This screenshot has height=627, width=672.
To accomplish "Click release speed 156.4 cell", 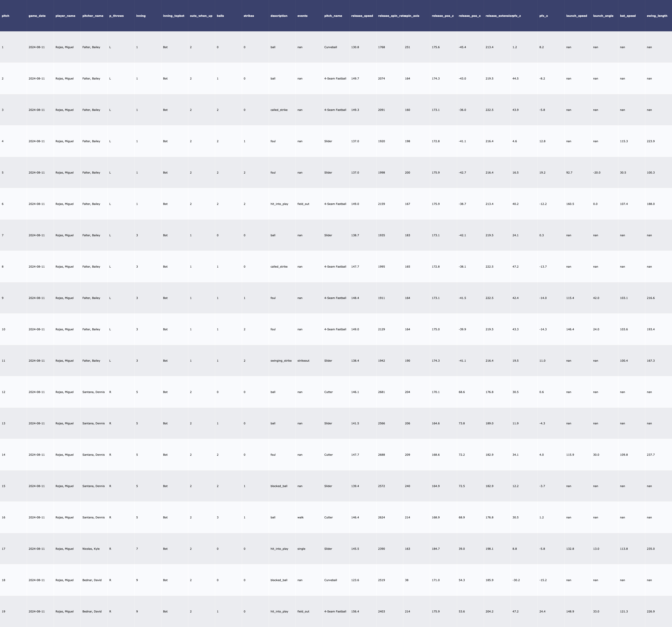I will click(355, 612).
